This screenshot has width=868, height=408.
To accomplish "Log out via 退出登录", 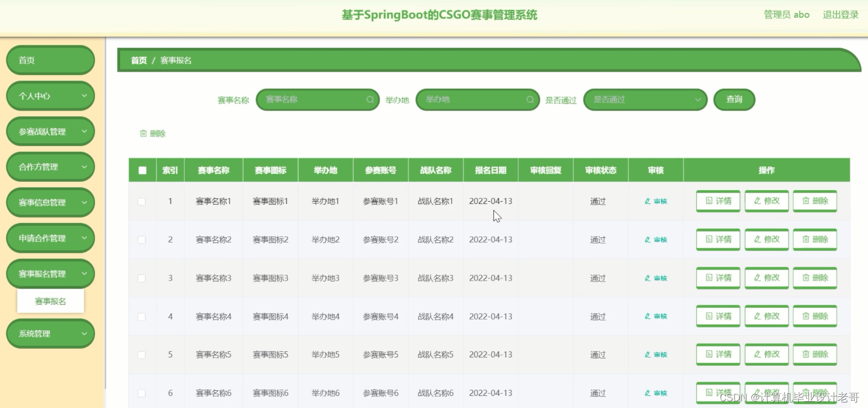I will point(841,14).
